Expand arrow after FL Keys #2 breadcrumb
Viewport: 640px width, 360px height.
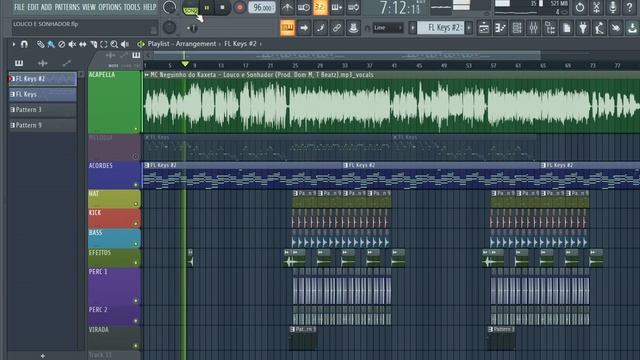coord(261,44)
